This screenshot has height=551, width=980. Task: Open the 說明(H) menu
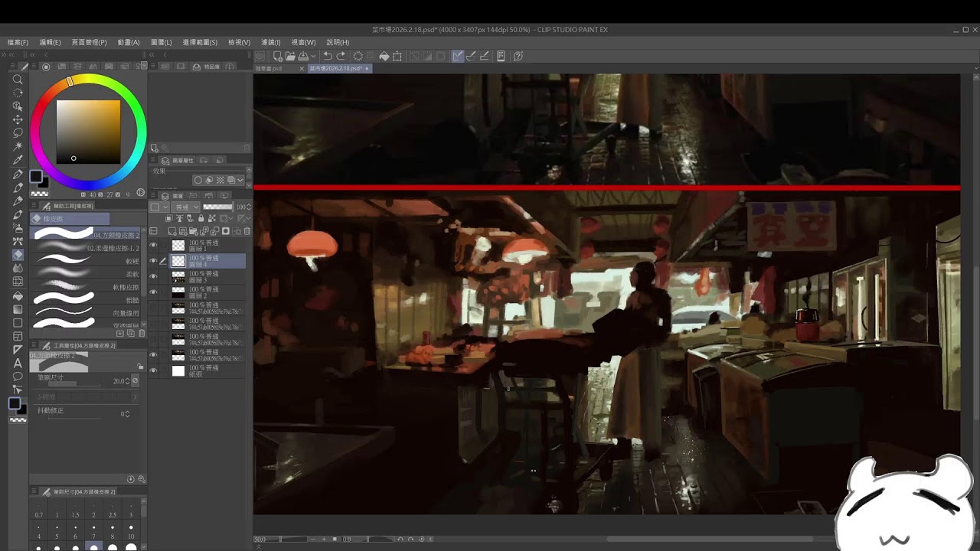pyautogui.click(x=338, y=42)
